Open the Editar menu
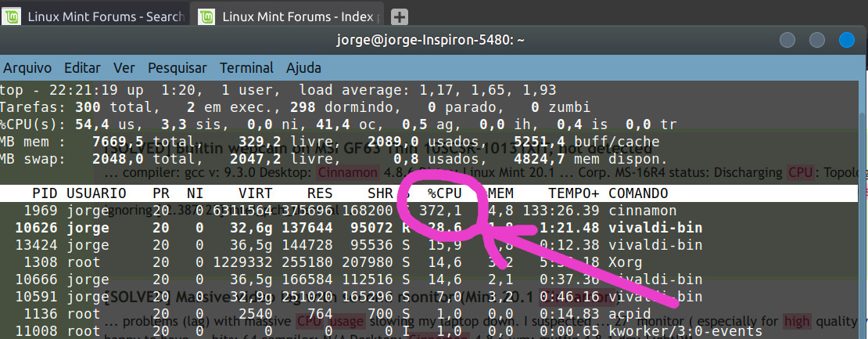Screen dimensions: 868x339 pyautogui.click(x=82, y=68)
